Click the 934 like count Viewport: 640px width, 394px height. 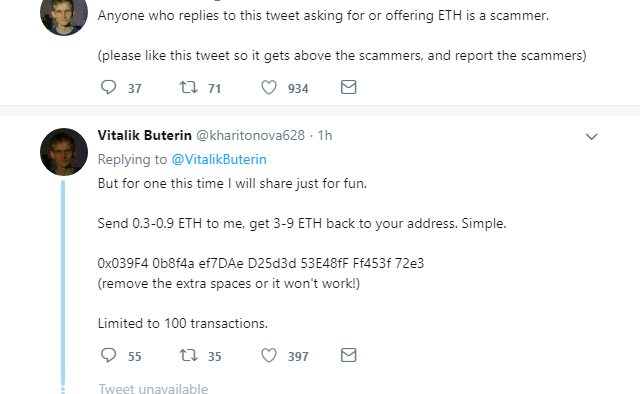(298, 88)
